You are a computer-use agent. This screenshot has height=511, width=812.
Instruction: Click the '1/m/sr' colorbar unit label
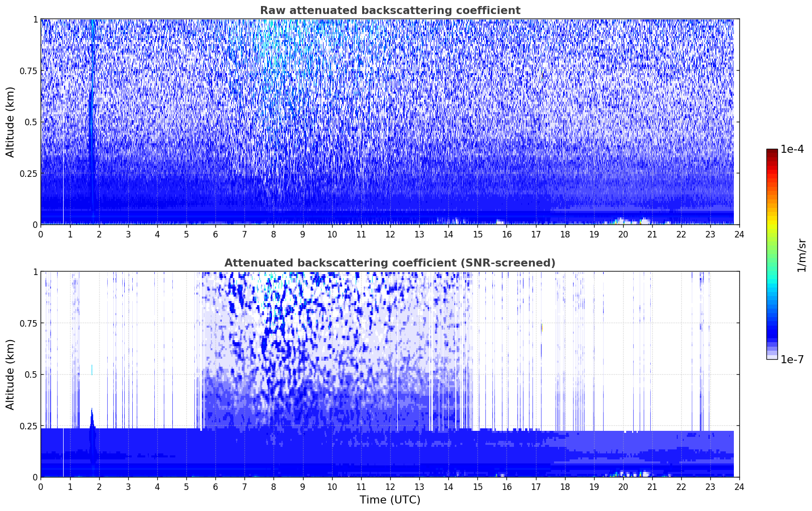[801, 254]
